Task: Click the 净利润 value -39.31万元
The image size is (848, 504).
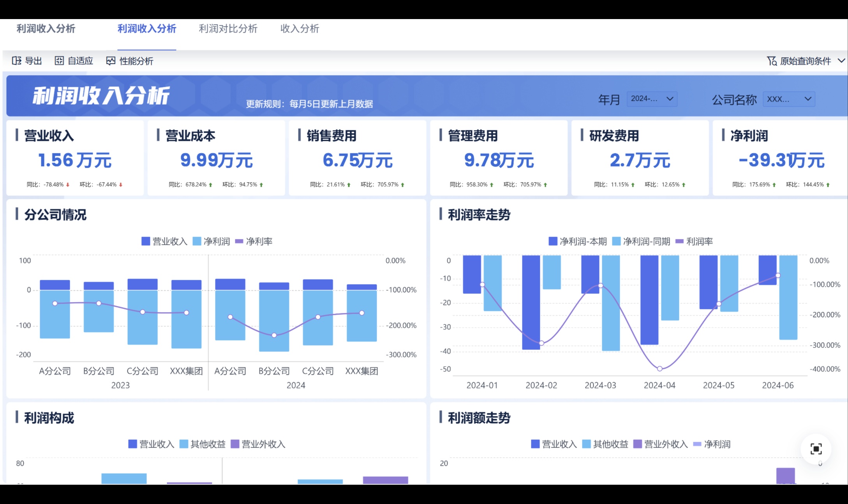Action: (x=781, y=160)
